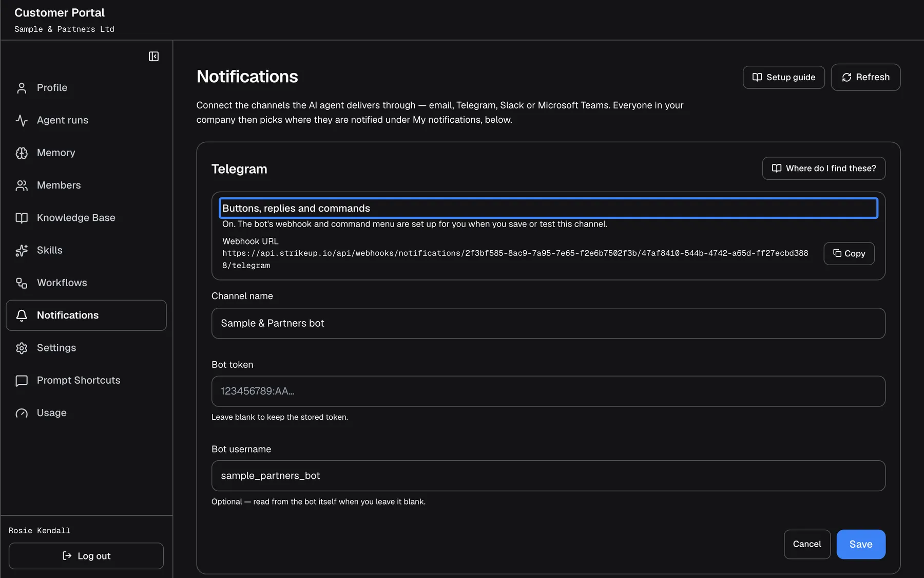The image size is (924, 578).
Task: Click the Skills sparkle icon
Action: pyautogui.click(x=22, y=250)
